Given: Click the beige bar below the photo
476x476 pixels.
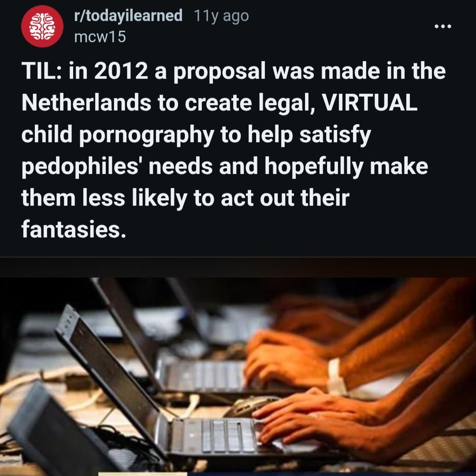Looking at the screenshot, I should click(143, 474).
